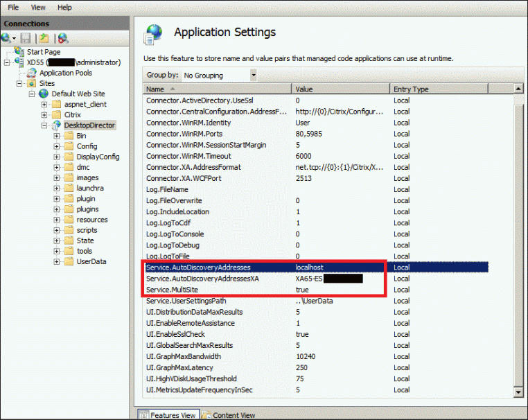Click the aspnet_client folder icon
Image resolution: width=528 pixels, height=420 pixels.
click(x=56, y=104)
